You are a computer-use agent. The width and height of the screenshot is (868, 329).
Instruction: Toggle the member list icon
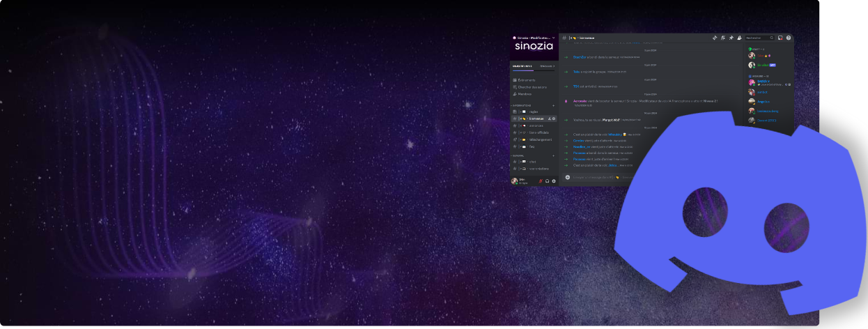738,38
